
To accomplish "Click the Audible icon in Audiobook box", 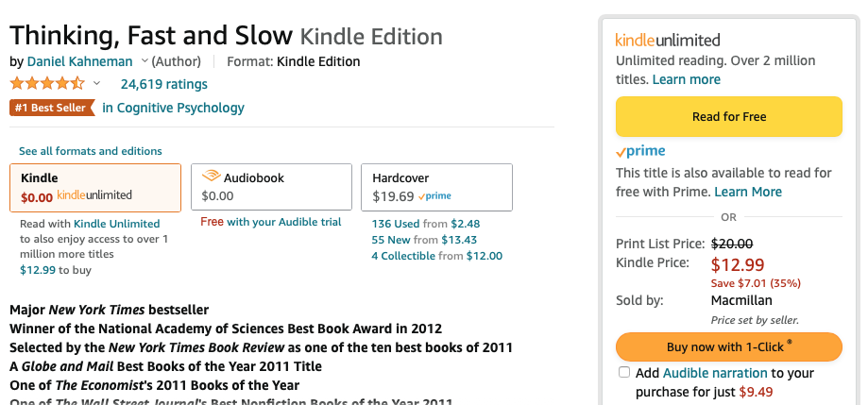I will point(211,177).
